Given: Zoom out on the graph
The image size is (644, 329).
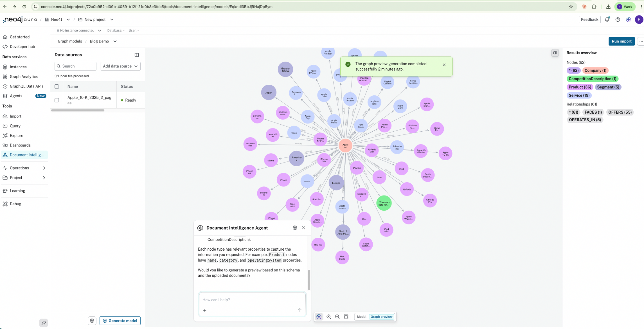Looking at the screenshot, I should point(337,317).
